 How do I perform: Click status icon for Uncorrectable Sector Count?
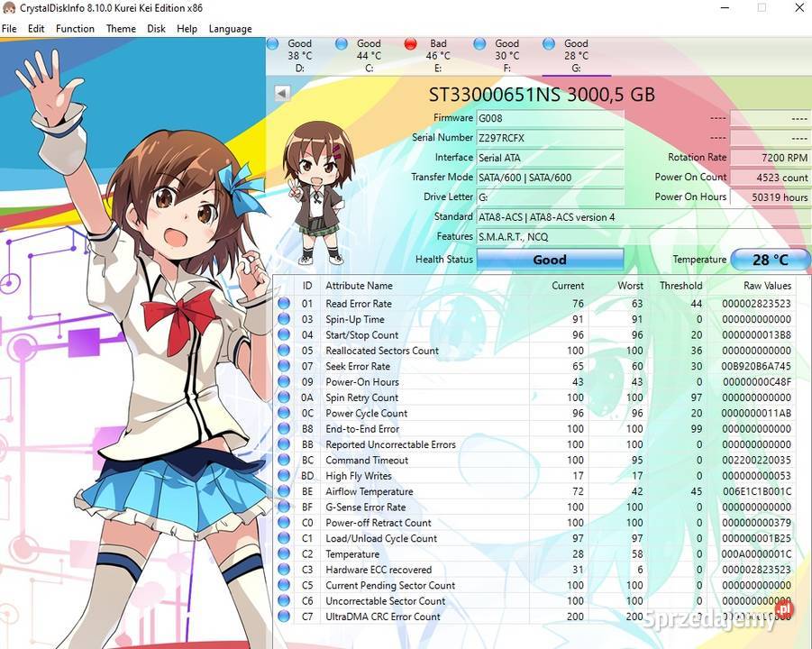[284, 601]
